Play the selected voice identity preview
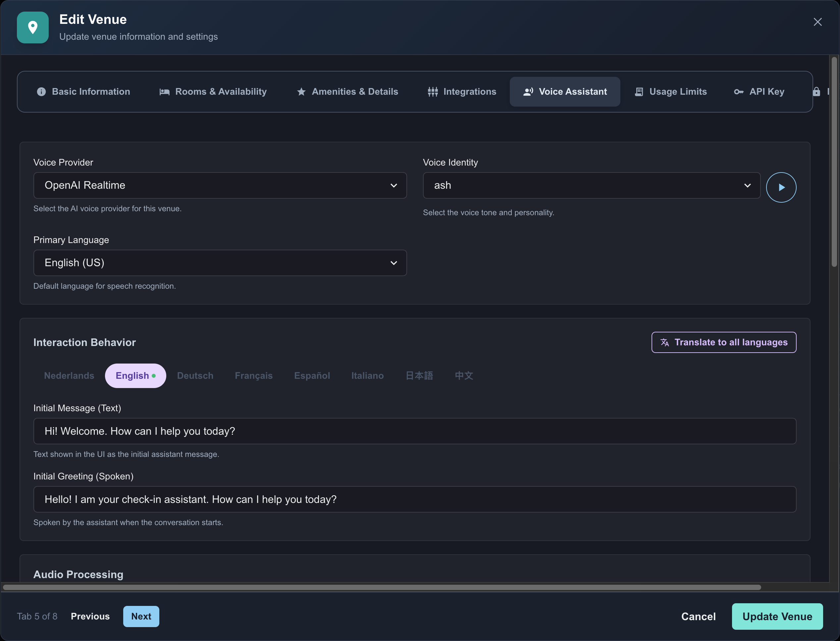840x641 pixels. click(781, 187)
